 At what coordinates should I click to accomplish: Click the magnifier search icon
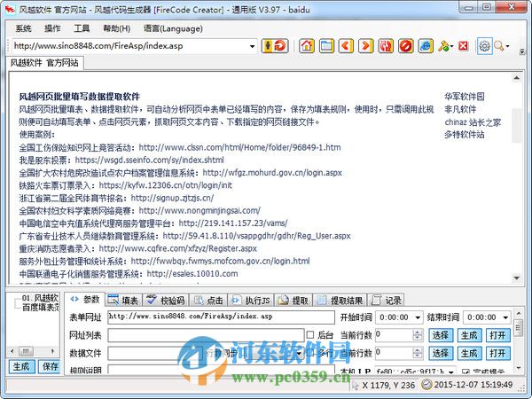pos(498,46)
